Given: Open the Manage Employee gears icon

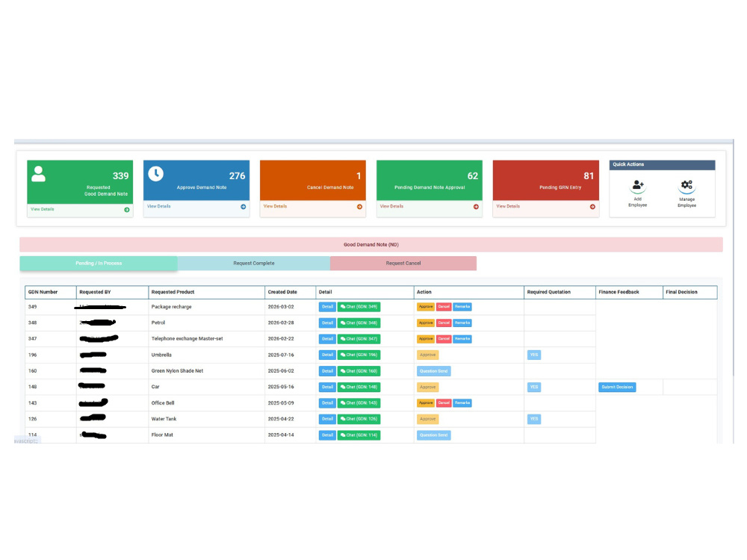Looking at the screenshot, I should point(686,185).
